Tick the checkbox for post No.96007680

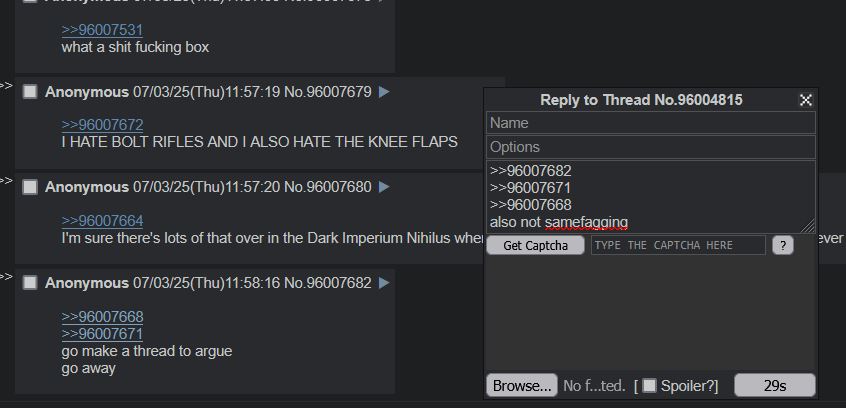click(x=30, y=187)
